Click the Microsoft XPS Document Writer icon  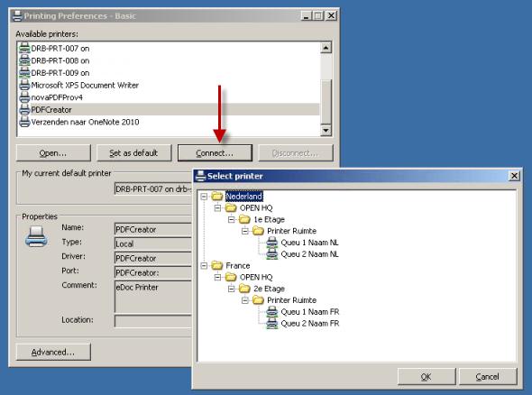(x=24, y=85)
